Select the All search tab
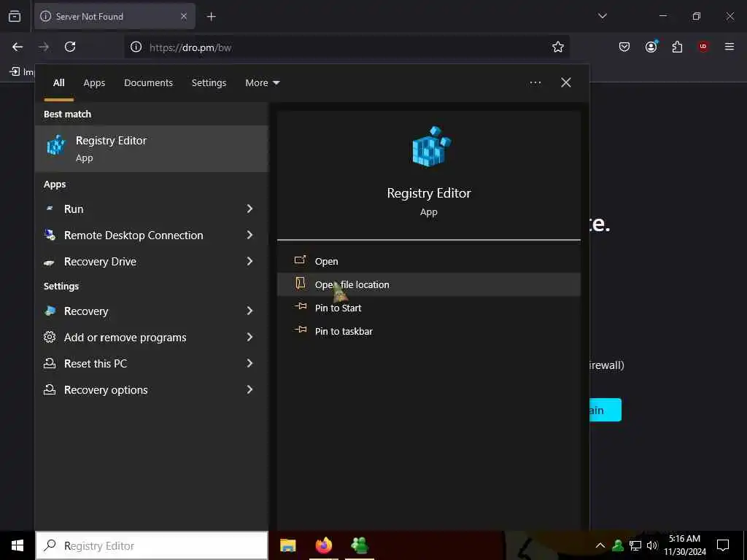 tap(58, 83)
